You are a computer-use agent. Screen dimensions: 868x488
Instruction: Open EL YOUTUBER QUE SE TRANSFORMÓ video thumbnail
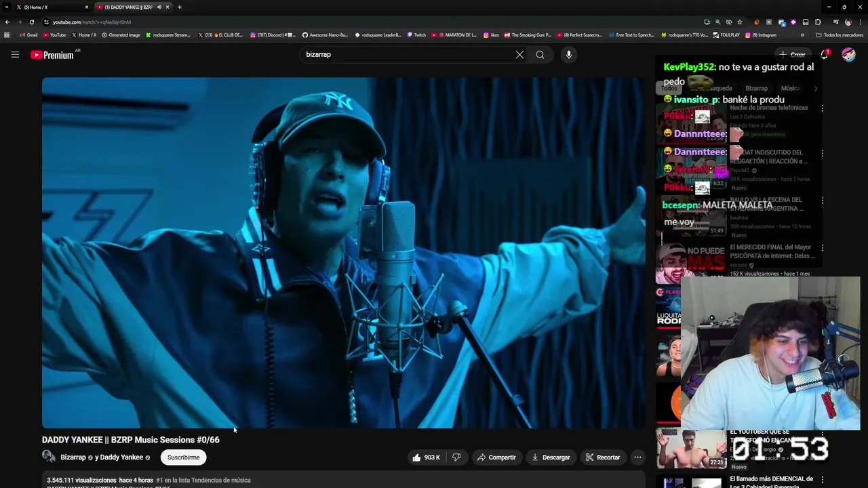coord(690,449)
